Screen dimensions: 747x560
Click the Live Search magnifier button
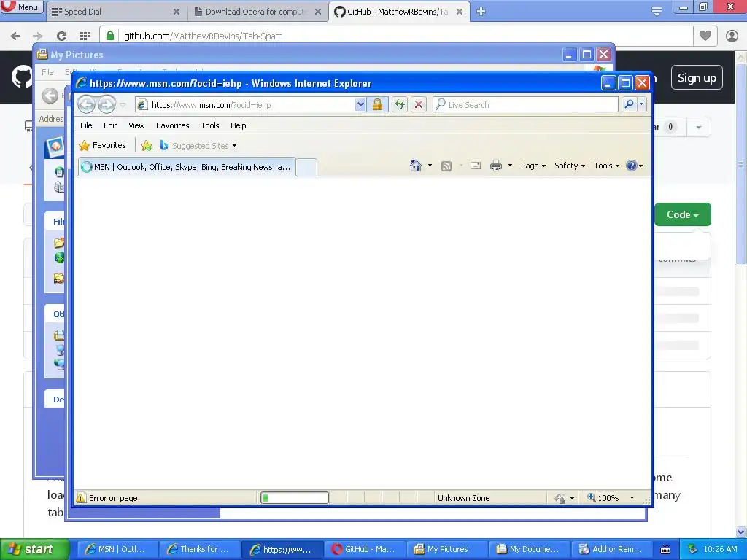[x=630, y=104]
